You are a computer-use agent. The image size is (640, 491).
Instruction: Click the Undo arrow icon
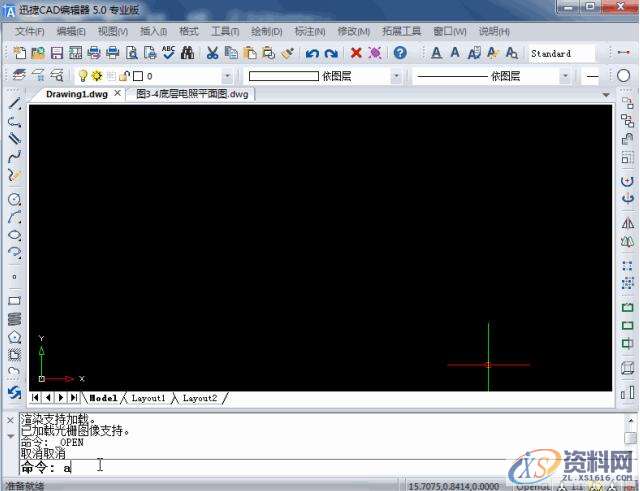tap(312, 53)
